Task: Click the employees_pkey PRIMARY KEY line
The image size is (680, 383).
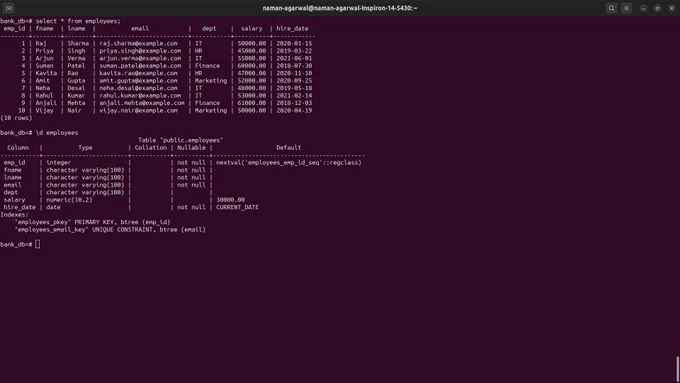Action: 92,222
